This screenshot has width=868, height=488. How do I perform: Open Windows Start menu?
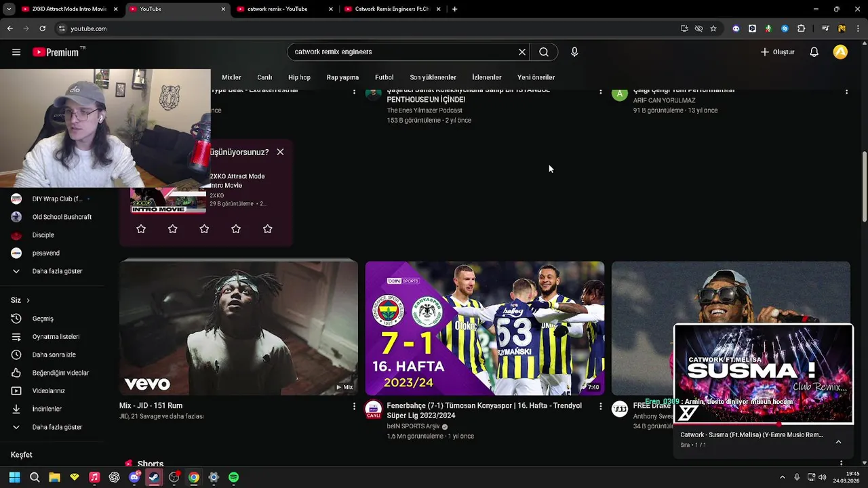(x=15, y=477)
